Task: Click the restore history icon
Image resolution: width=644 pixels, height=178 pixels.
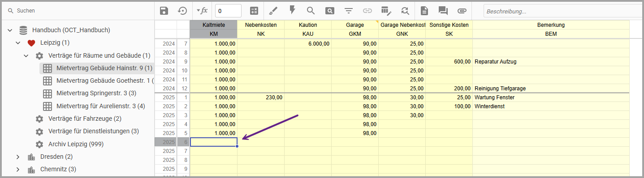Action: point(182,11)
